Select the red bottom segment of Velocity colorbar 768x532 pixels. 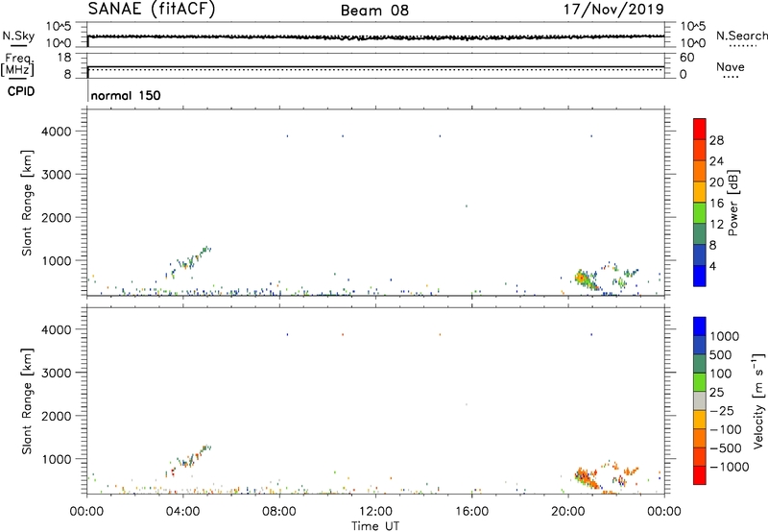click(x=700, y=475)
